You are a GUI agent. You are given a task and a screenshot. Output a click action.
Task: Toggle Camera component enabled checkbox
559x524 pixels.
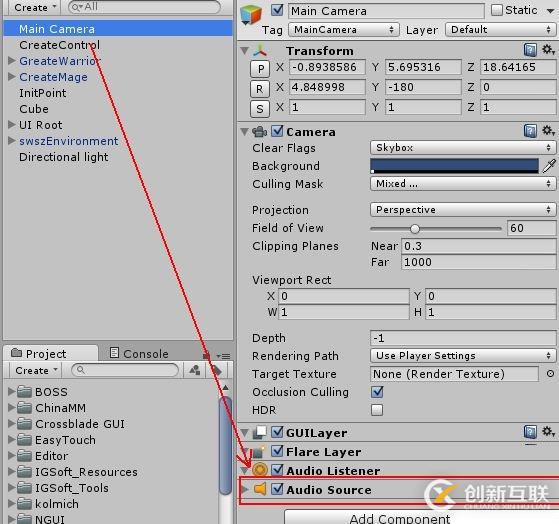pyautogui.click(x=277, y=131)
